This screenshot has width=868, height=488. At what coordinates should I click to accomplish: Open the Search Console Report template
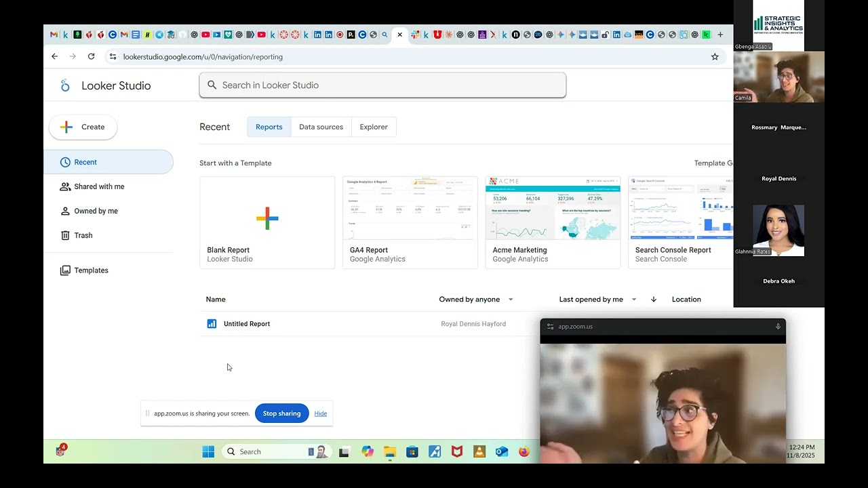pyautogui.click(x=681, y=222)
